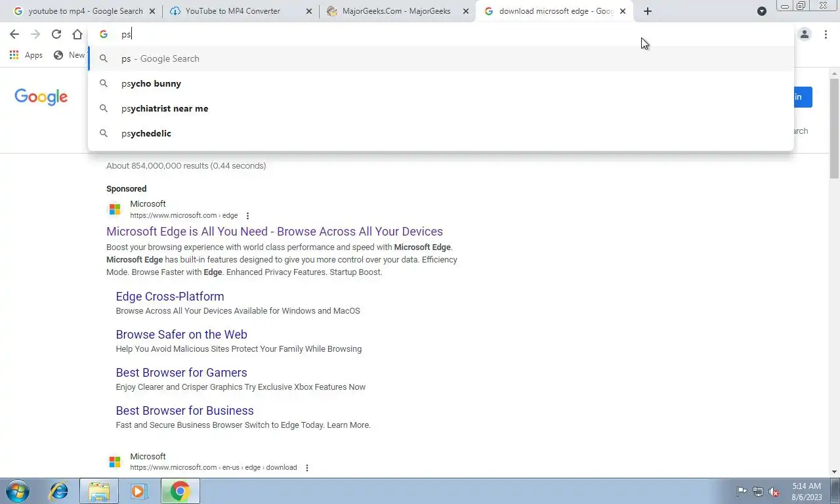Screen dimensions: 840x504
Task: Open three-dot options for the en-us edge download result
Action: (x=306, y=468)
